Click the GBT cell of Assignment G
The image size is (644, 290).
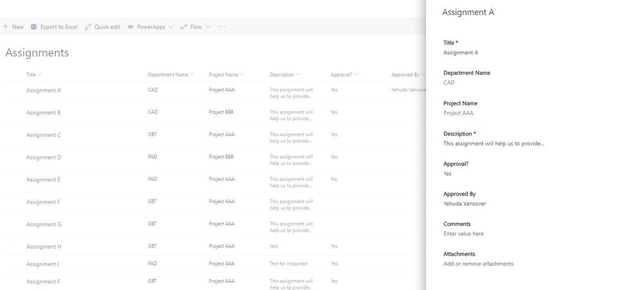(152, 223)
